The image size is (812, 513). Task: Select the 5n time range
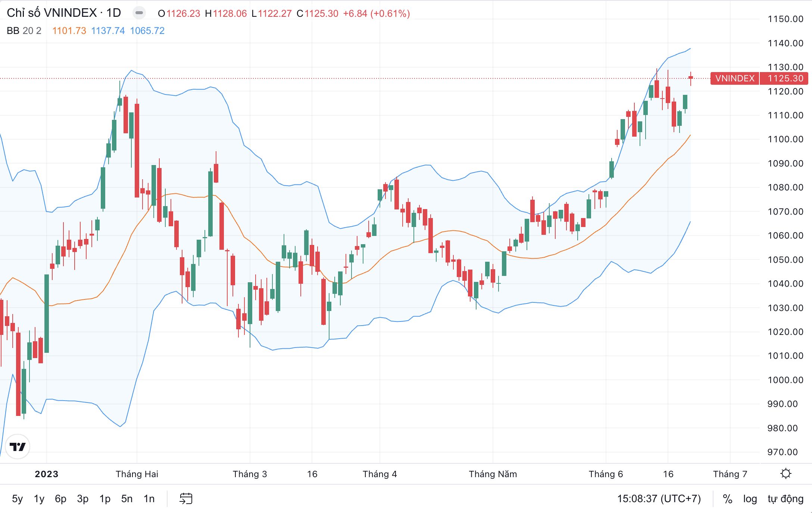click(127, 499)
